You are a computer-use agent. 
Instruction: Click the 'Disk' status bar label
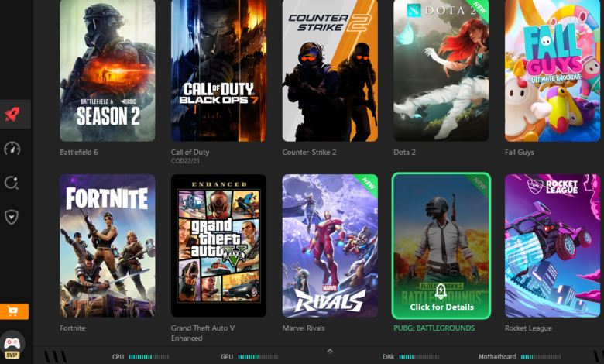388,357
